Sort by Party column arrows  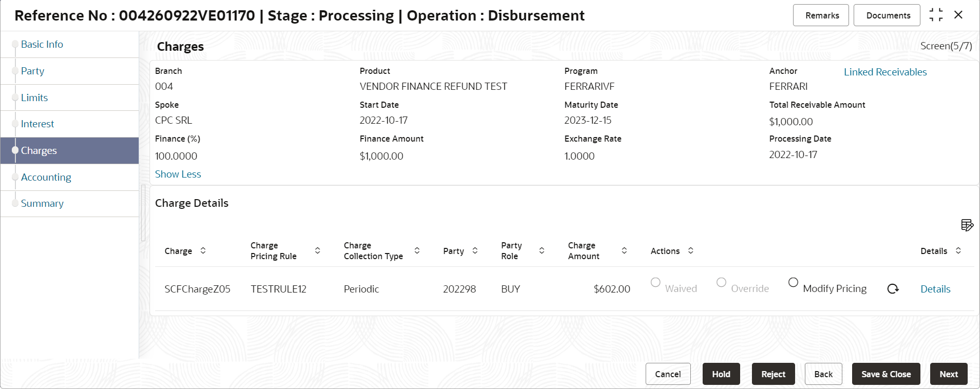click(x=475, y=250)
